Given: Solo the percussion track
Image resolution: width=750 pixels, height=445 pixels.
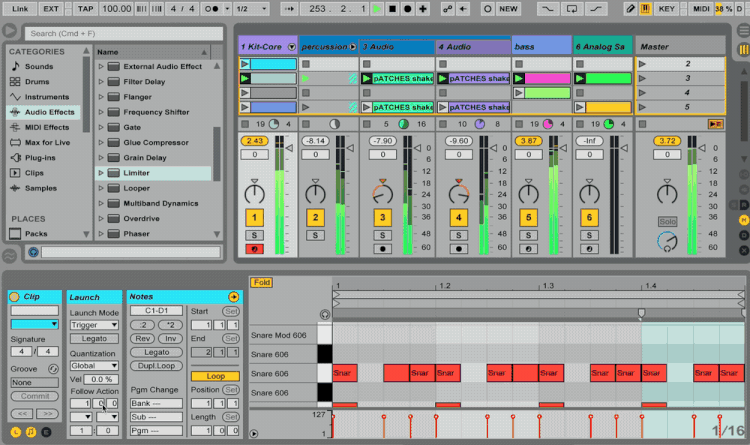Looking at the screenshot, I should [x=316, y=234].
